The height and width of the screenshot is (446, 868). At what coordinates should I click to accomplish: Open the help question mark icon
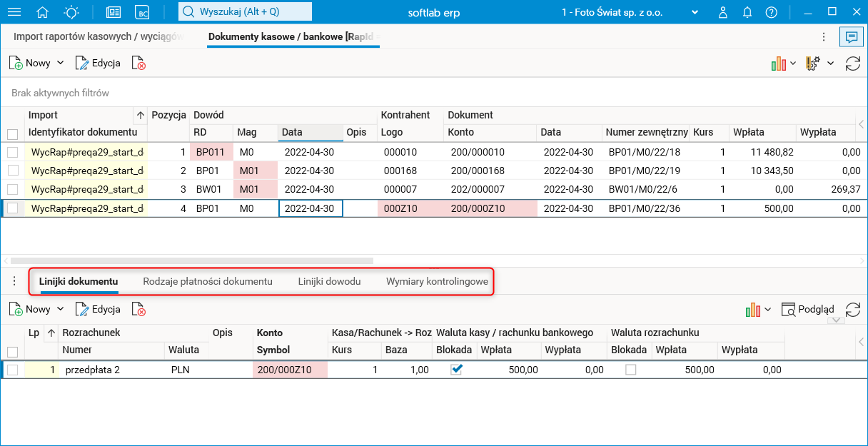771,12
